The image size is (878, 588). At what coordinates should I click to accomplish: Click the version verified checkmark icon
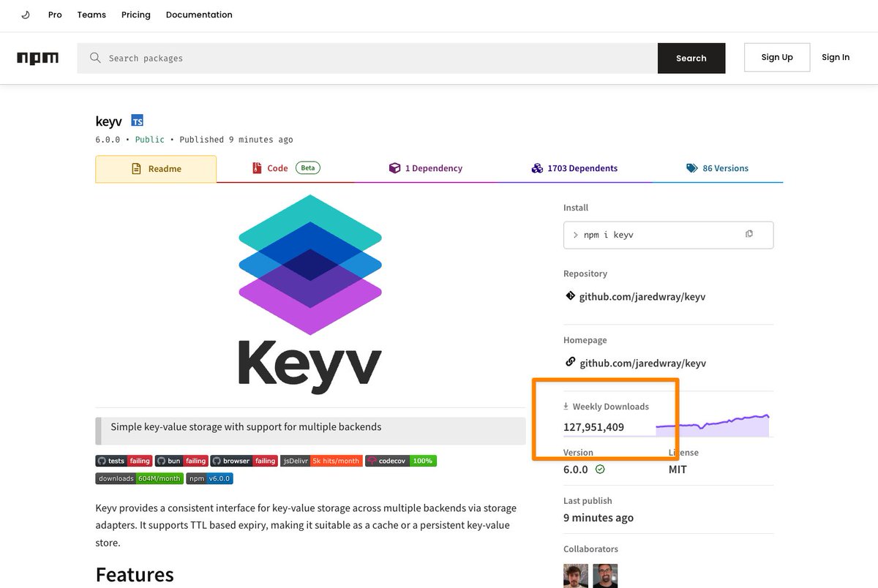click(600, 470)
